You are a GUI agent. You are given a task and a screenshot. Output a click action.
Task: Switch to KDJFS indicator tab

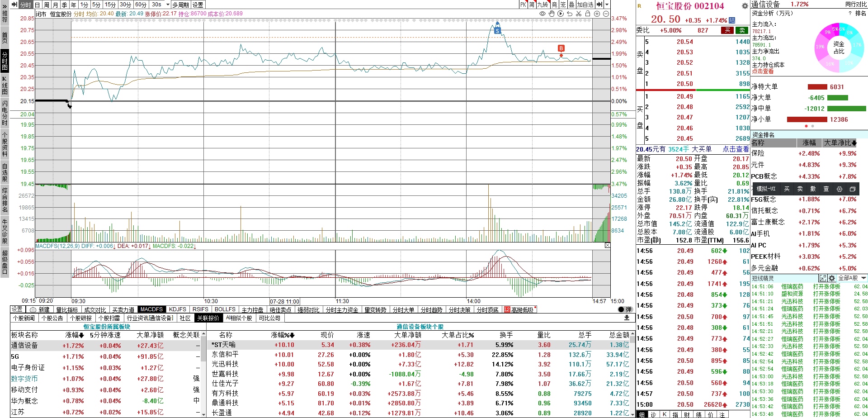[178, 309]
